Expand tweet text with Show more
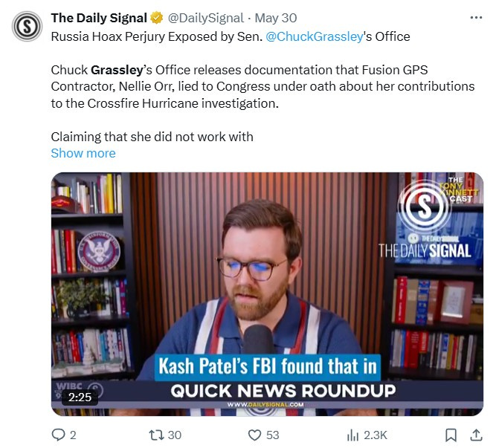The image size is (496, 448). coord(83,153)
